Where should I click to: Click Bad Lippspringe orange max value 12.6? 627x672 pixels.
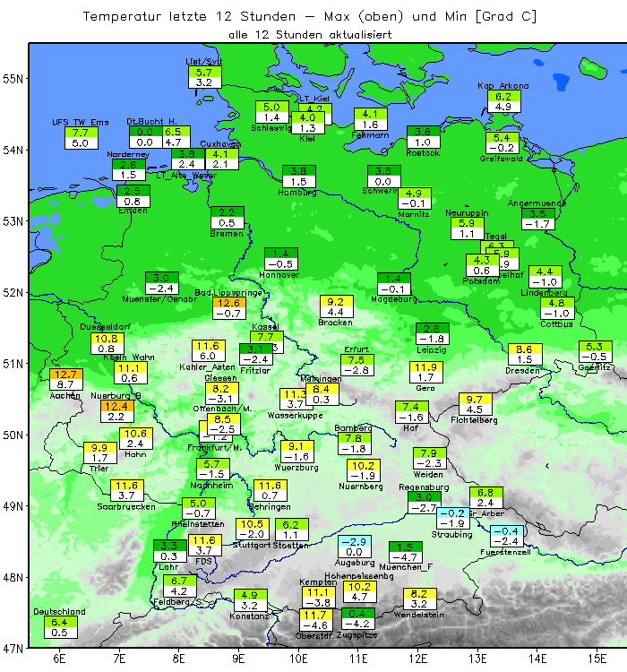click(x=229, y=303)
